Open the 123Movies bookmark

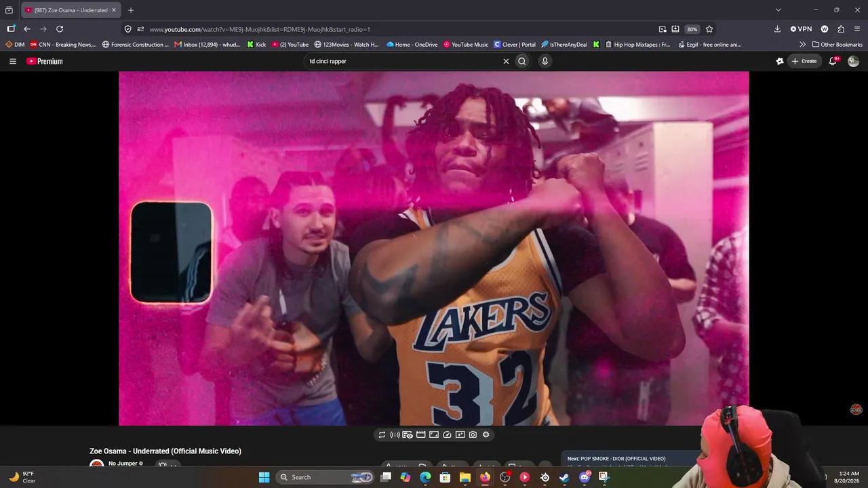pyautogui.click(x=347, y=45)
